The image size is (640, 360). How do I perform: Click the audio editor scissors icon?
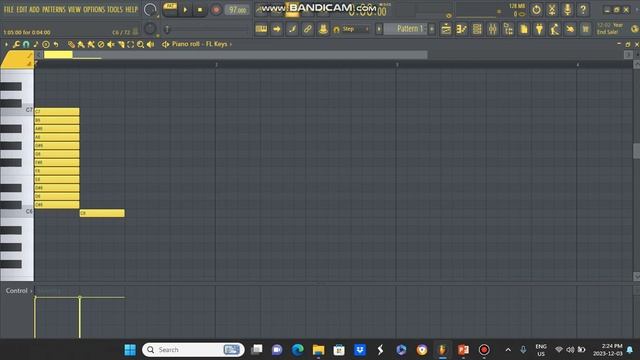[x=552, y=9]
